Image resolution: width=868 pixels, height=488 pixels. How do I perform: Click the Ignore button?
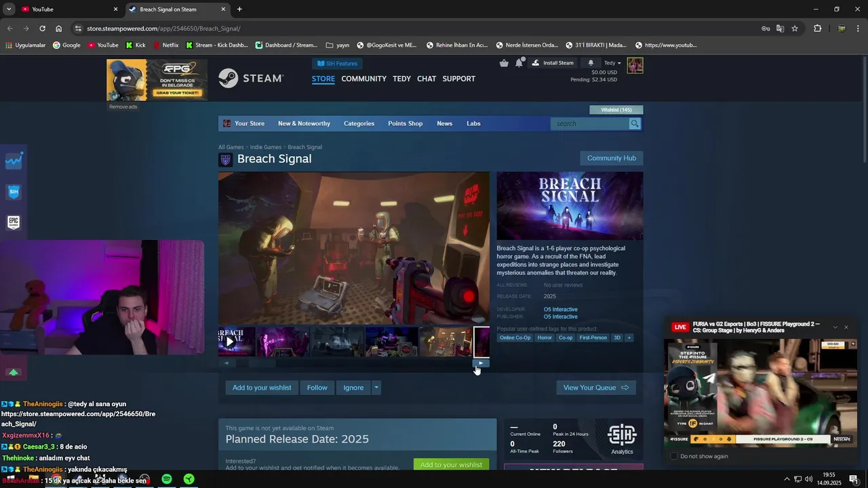[x=353, y=388]
